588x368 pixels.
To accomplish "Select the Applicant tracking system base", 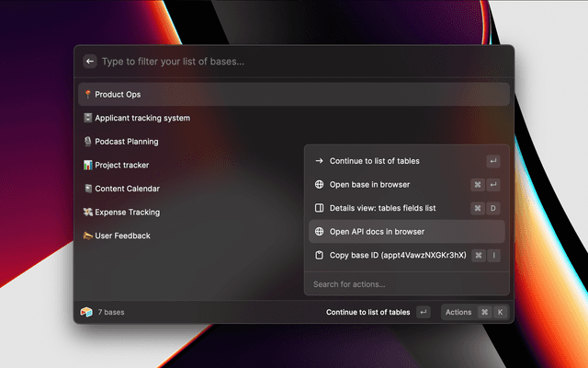I will [142, 118].
